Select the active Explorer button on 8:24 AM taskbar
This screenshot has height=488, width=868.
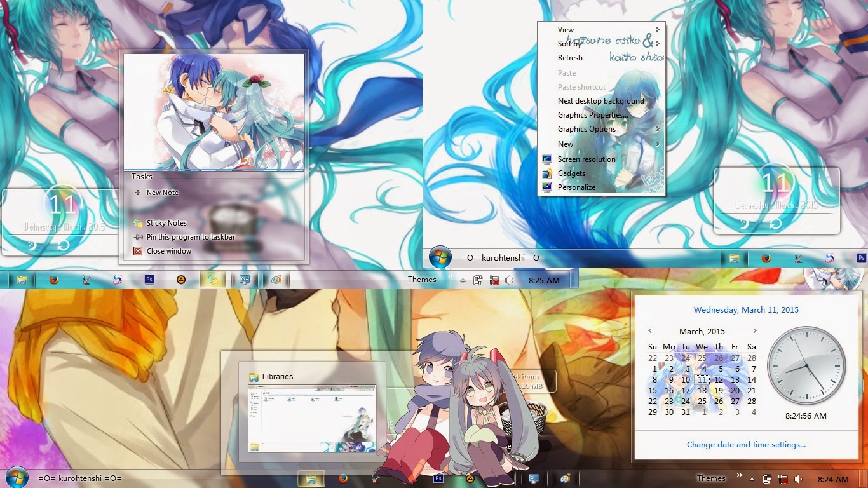click(x=311, y=478)
